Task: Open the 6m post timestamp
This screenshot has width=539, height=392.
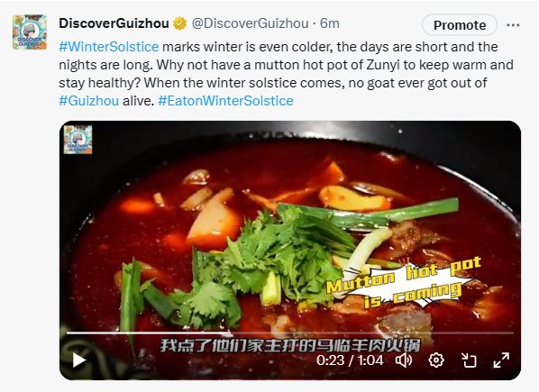Action: click(x=330, y=23)
